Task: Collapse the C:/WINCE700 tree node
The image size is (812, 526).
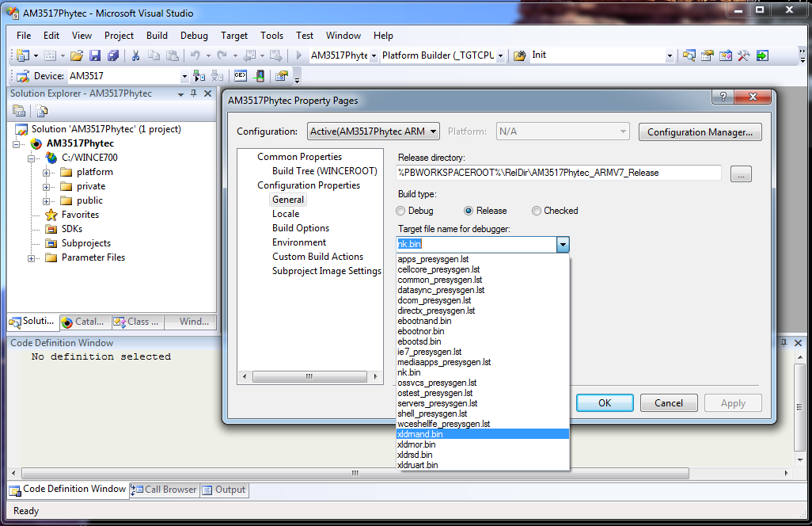Action: (x=31, y=158)
